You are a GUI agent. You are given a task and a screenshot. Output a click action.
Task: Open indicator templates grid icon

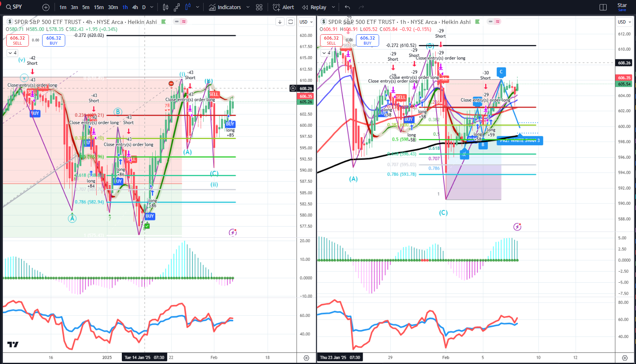259,7
